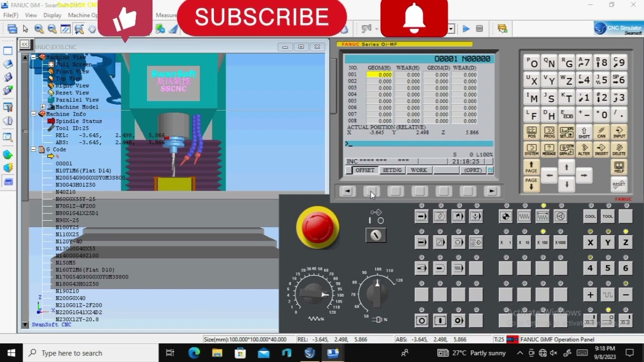Click the EOB key on the keypad
This screenshot has height=362, width=644.
coord(567,115)
